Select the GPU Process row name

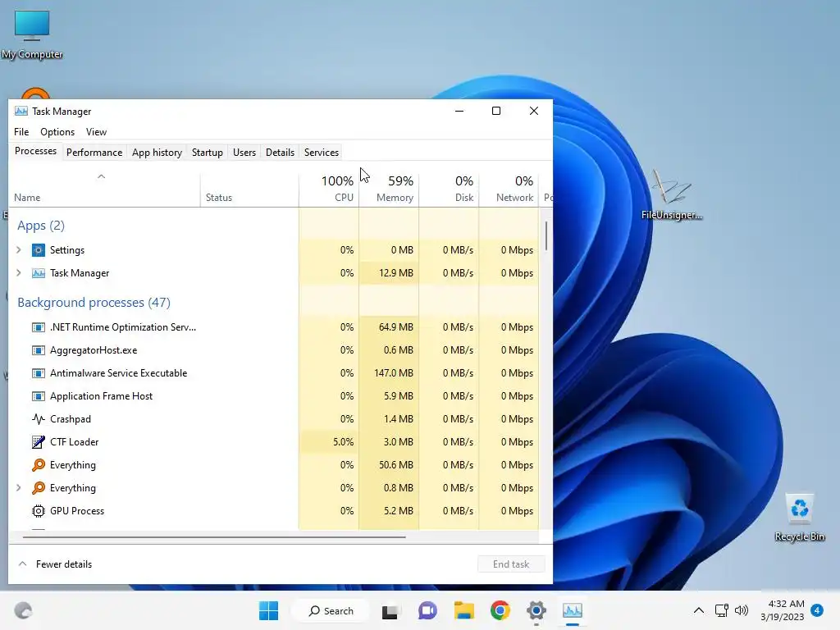pos(76,511)
